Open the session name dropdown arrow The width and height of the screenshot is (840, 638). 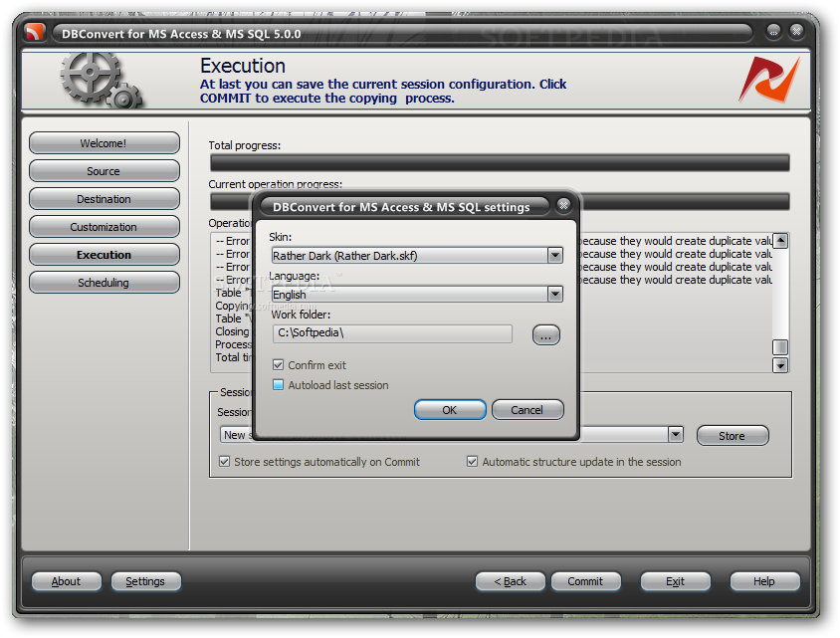coord(676,434)
